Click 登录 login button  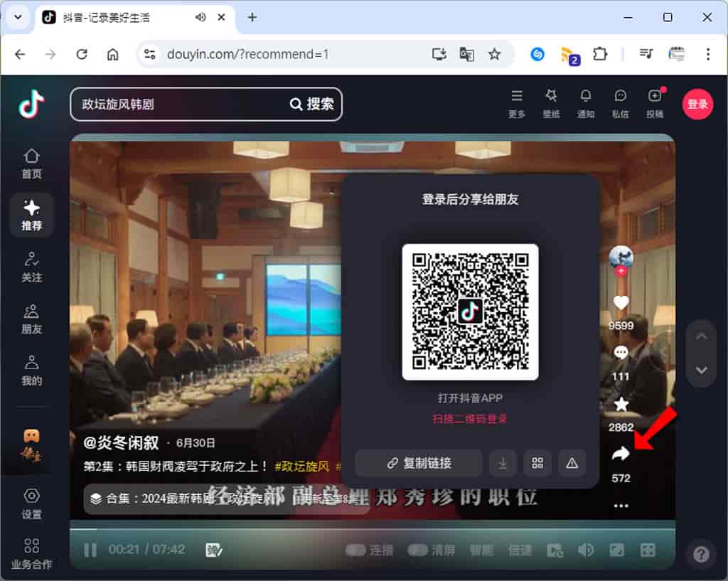click(x=697, y=104)
